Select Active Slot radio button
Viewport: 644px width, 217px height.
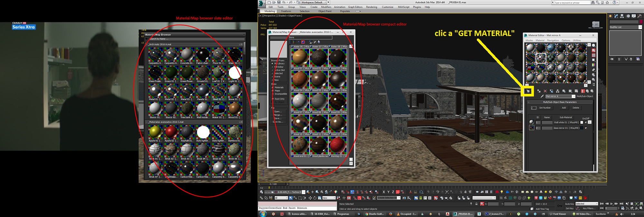[x=272, y=70]
